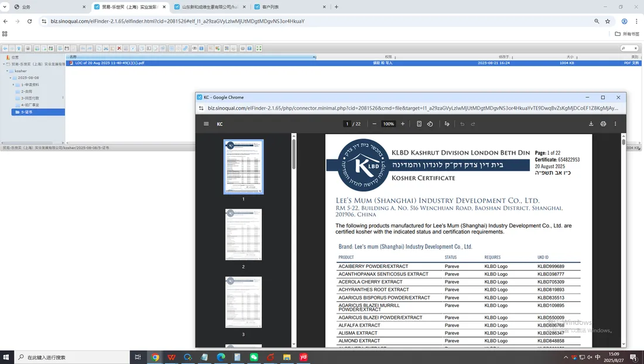The image size is (644, 364).
Task: Click Fit to page icon in PDF viewer
Action: point(419,124)
